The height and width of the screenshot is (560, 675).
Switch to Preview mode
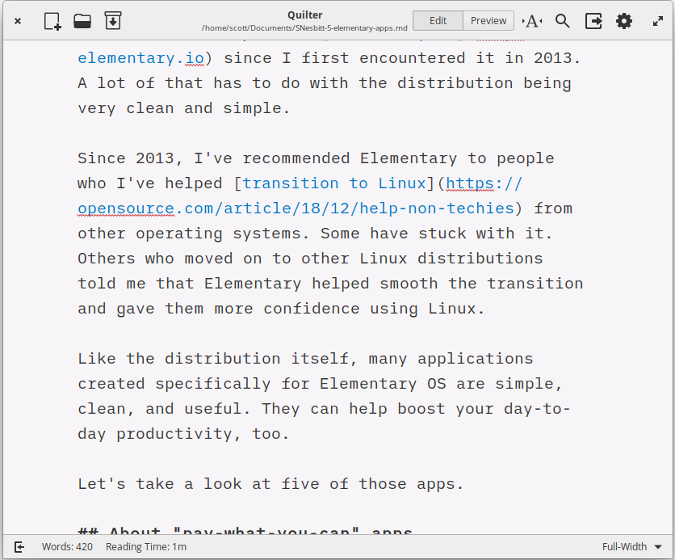(x=488, y=21)
